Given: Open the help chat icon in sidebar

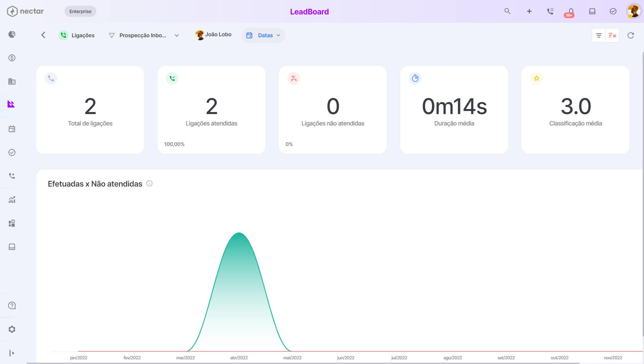Looking at the screenshot, I should tap(12, 306).
